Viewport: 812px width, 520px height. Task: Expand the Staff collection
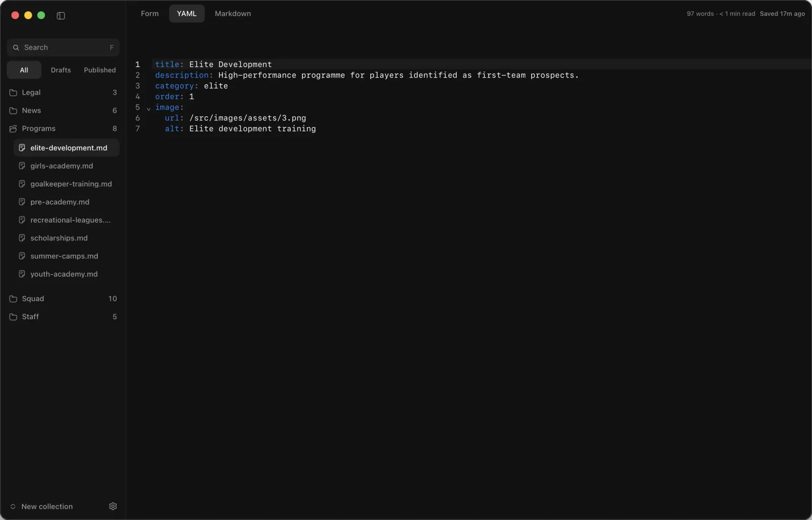pos(63,317)
